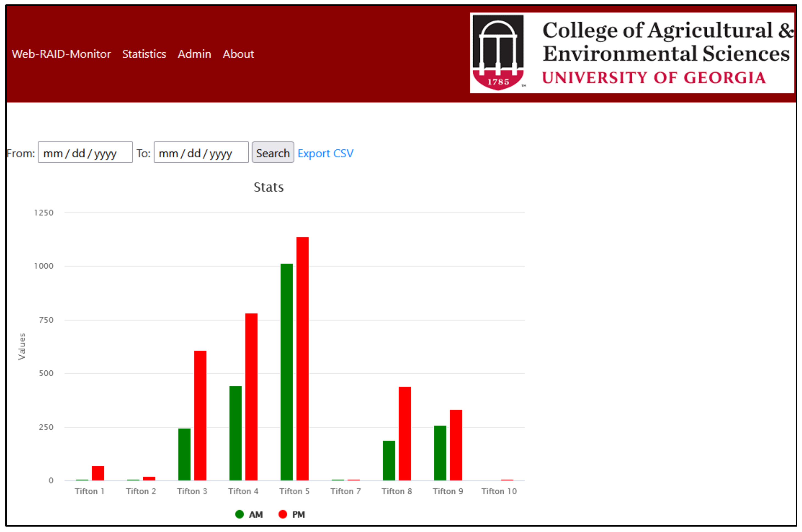Open the About page
The image size is (802, 532).
tap(238, 54)
